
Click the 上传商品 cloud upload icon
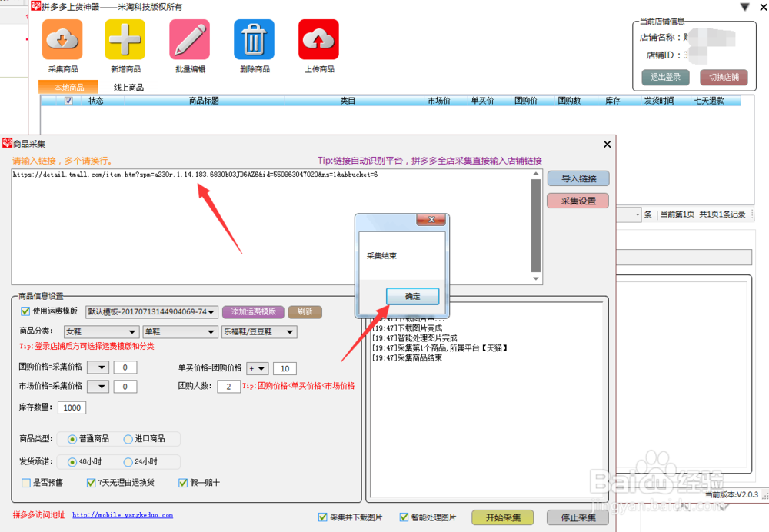pyautogui.click(x=319, y=39)
